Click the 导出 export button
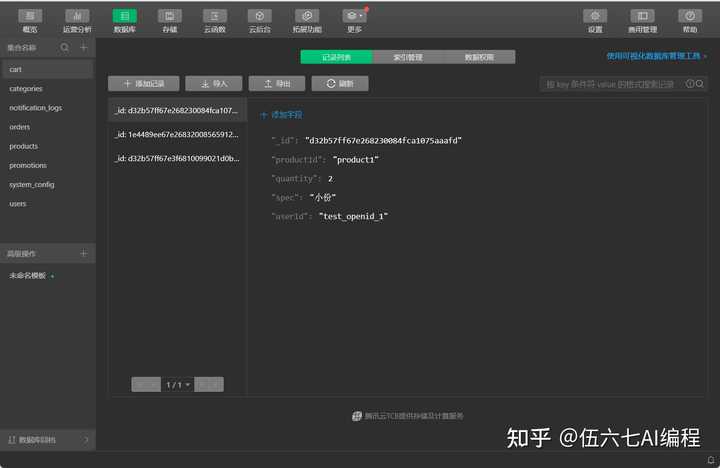Screen dimensions: 720x468 pyautogui.click(x=277, y=84)
